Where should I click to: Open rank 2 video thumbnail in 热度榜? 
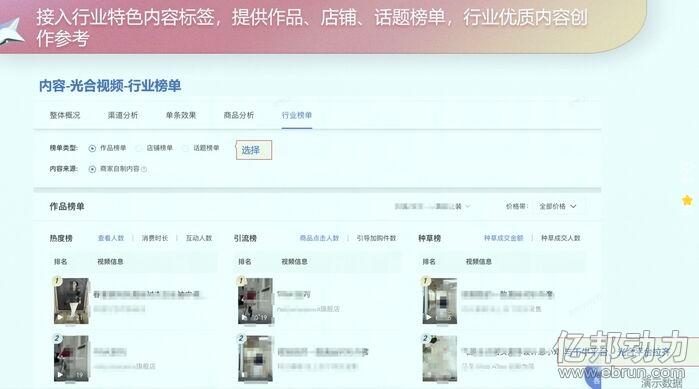pos(71,358)
